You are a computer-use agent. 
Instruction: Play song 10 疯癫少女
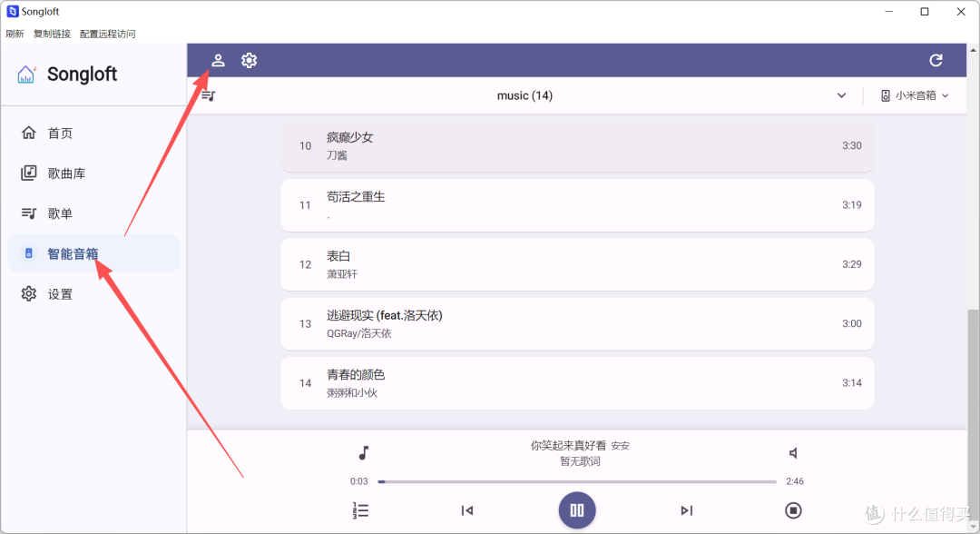pyautogui.click(x=577, y=145)
